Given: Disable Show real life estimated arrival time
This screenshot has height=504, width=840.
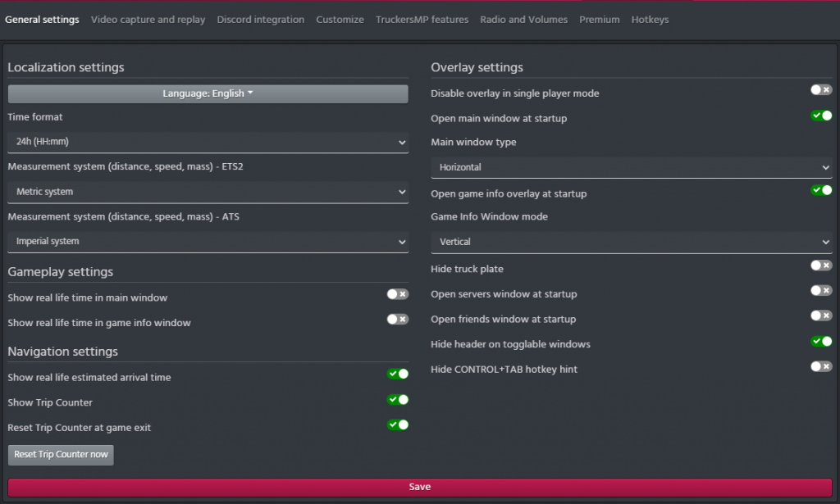Looking at the screenshot, I should [x=398, y=374].
